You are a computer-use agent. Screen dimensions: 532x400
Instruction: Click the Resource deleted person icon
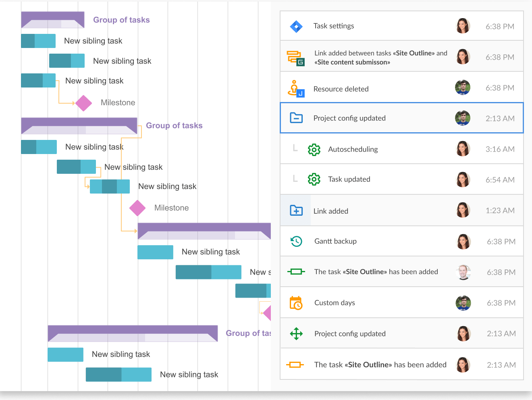tap(296, 89)
